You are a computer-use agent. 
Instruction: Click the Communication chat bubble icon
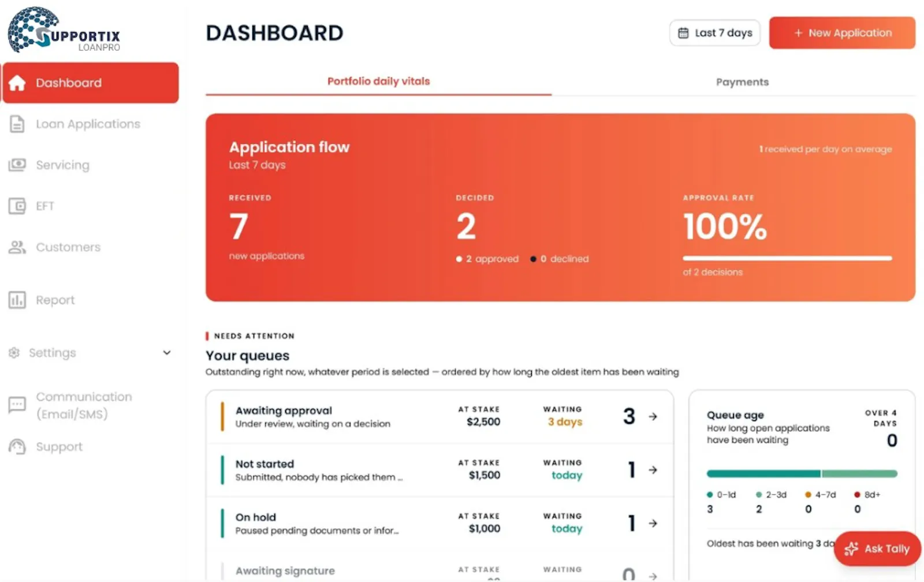click(17, 405)
